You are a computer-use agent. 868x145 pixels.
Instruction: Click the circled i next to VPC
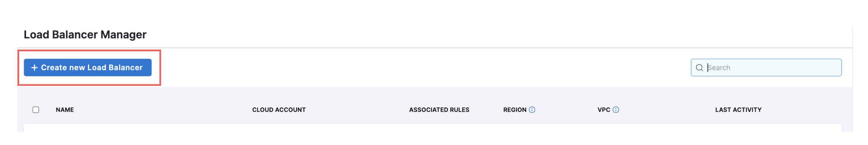coord(616,110)
